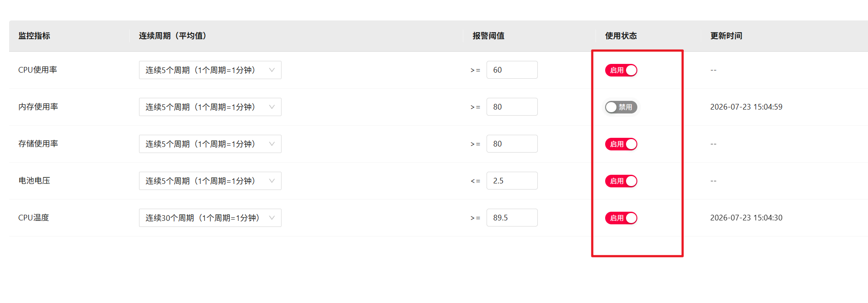
Task: Click the CPU使用率 threshold field showing 60
Action: (512, 70)
